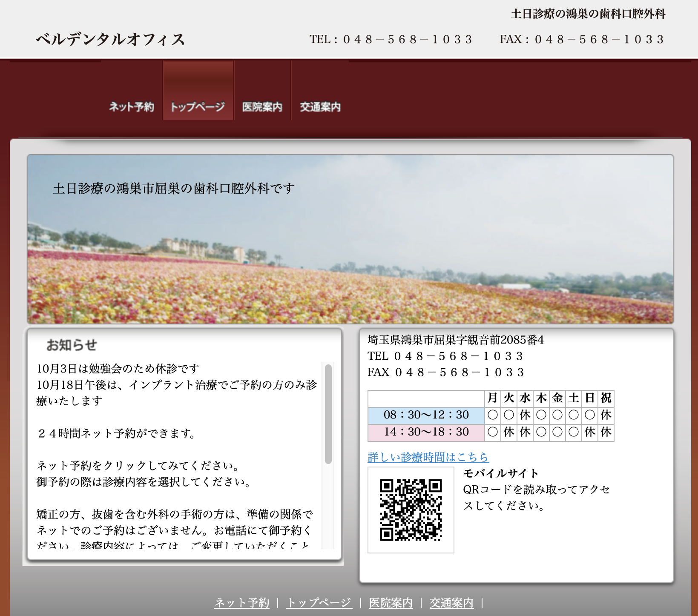
Task: Click the 詳しい診療時間はこちら link
Action: (428, 457)
